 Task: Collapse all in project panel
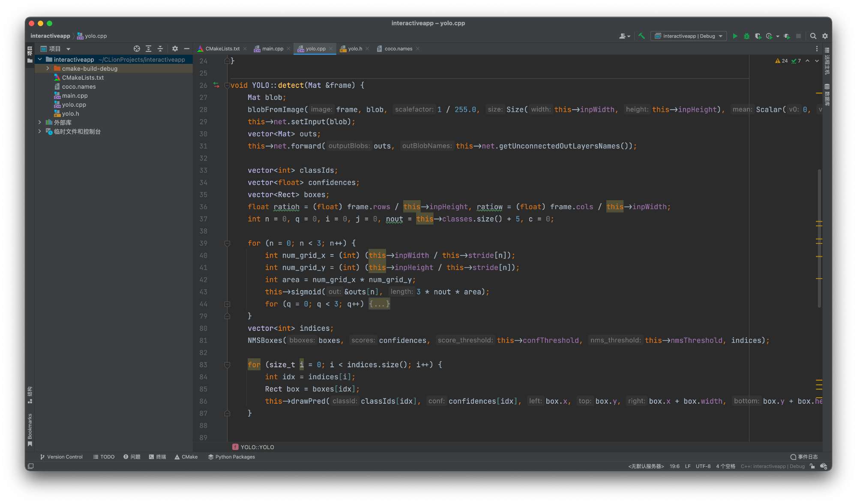tap(160, 48)
